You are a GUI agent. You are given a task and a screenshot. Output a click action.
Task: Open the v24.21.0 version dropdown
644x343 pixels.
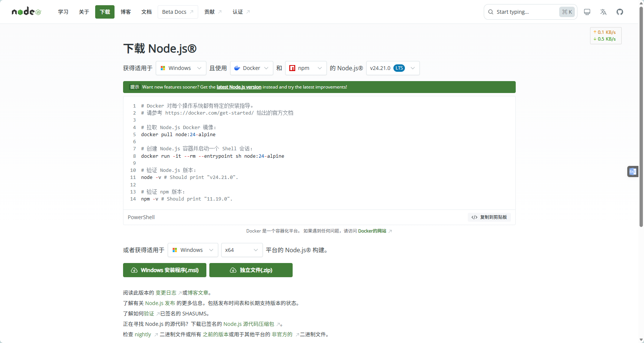tap(393, 68)
